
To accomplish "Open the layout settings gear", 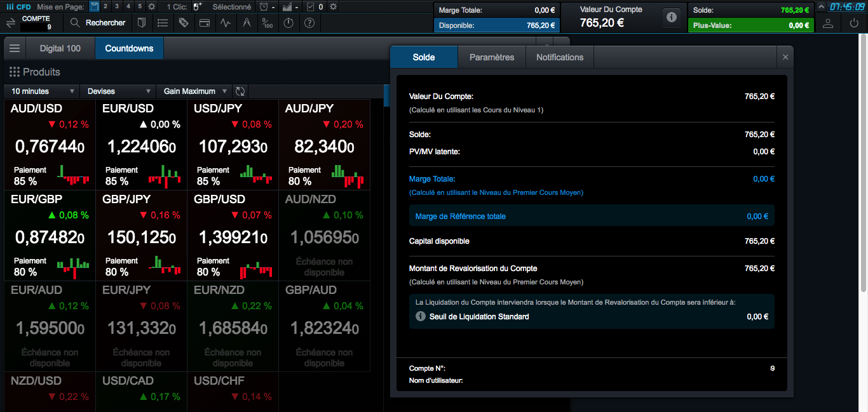I will click(x=151, y=6).
